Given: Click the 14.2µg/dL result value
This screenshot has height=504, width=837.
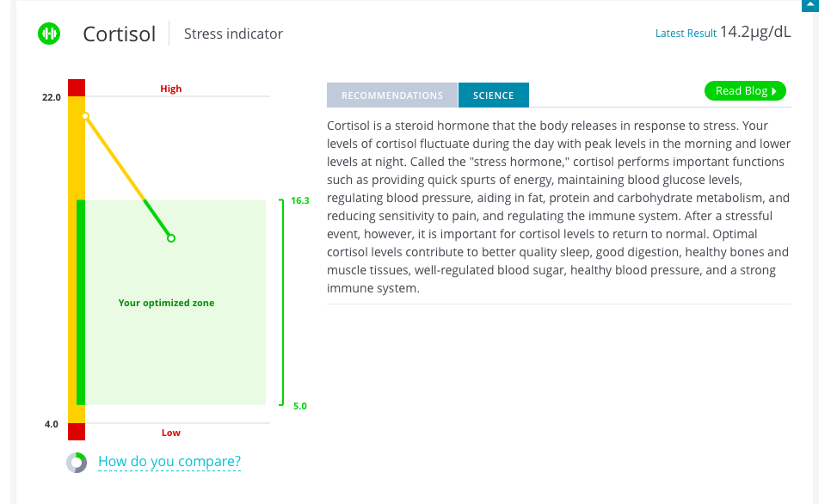Looking at the screenshot, I should (x=755, y=33).
